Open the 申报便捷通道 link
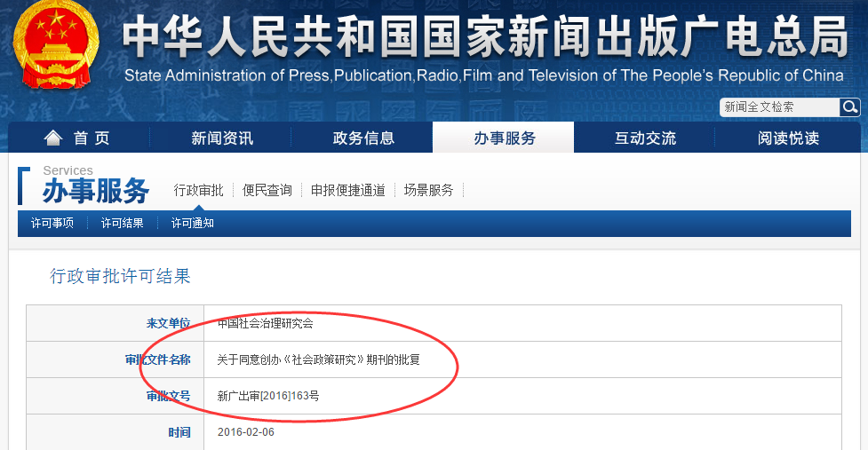 pos(347,190)
